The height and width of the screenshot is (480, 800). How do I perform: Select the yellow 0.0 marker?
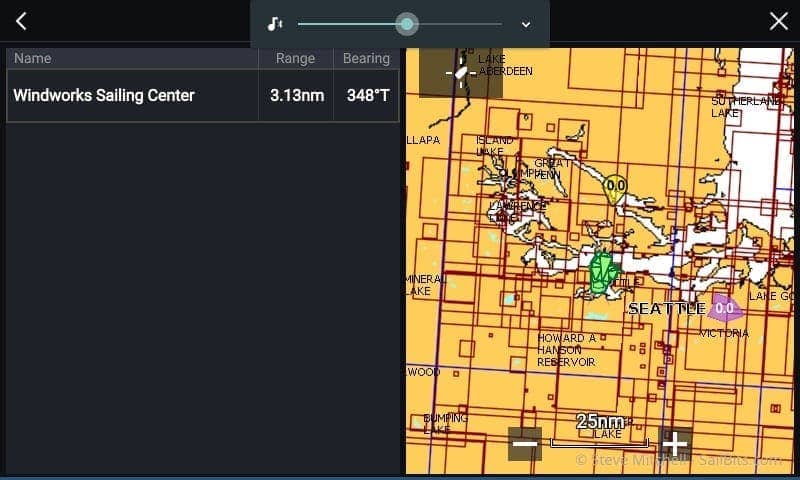point(615,189)
